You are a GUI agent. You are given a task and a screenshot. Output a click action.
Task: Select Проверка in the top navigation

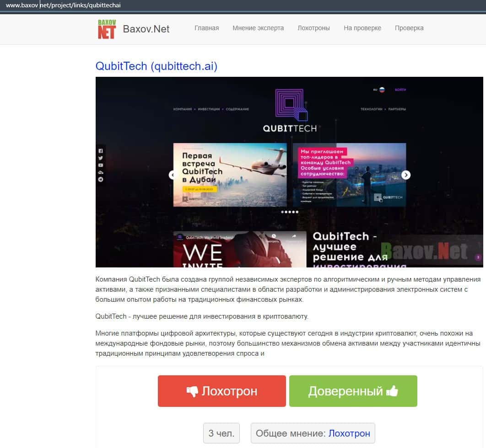(x=409, y=28)
